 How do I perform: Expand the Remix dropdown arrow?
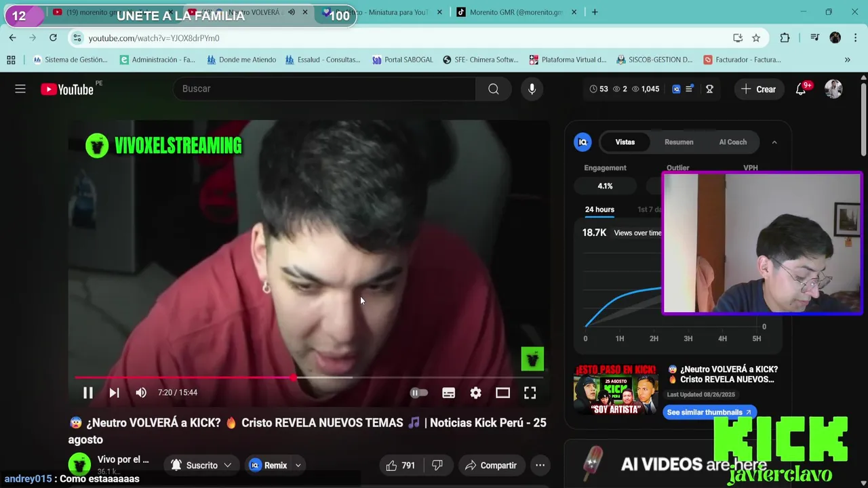298,465
